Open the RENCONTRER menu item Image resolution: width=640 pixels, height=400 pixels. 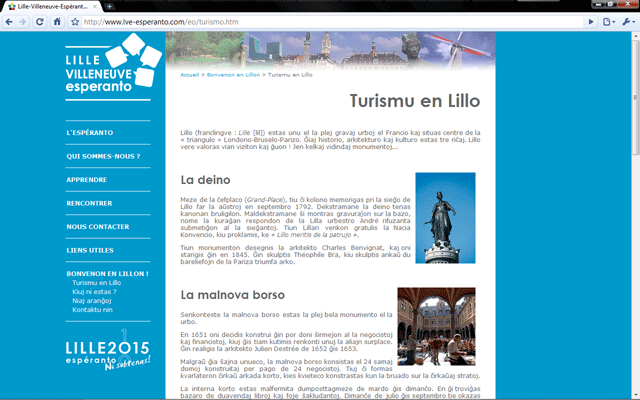(89, 203)
